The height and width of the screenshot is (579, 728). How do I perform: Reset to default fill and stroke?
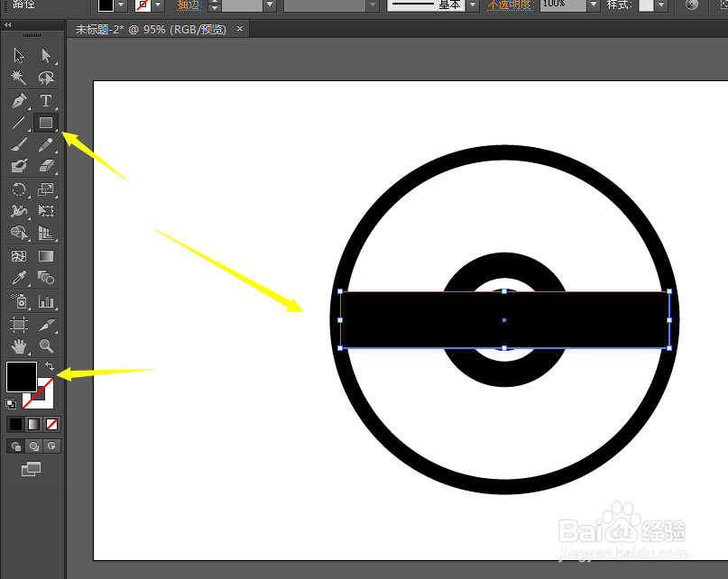(x=11, y=404)
